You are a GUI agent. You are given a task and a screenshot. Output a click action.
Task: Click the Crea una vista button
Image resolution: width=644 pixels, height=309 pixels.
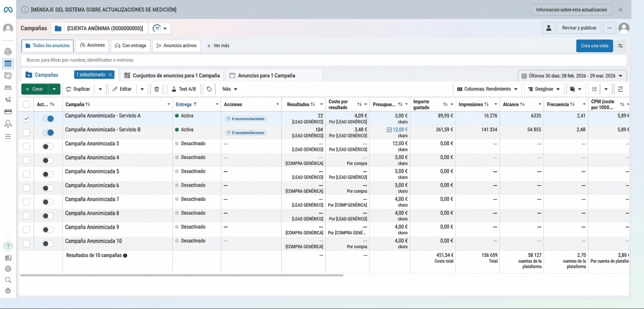click(x=594, y=46)
